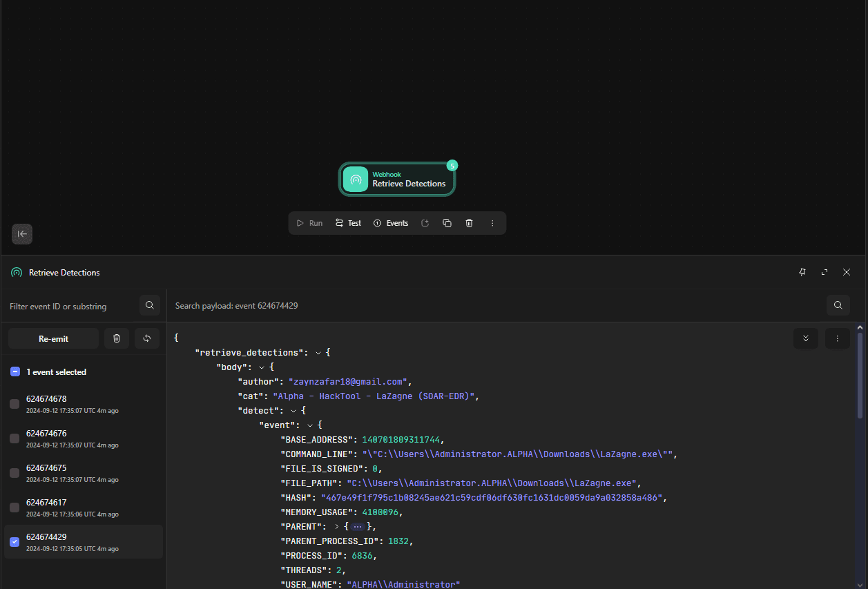This screenshot has width=868, height=589.
Task: Select the Webhook node icon
Action: coord(355,179)
